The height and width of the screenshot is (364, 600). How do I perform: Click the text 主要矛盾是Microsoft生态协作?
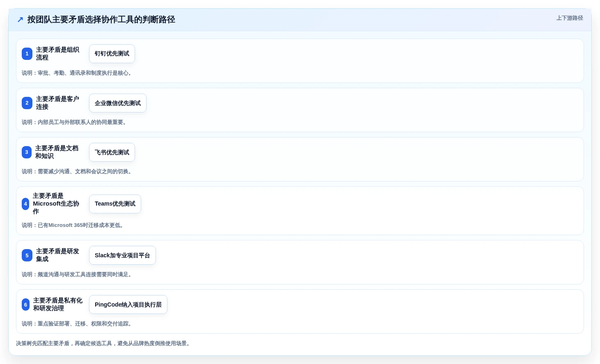[56, 204]
